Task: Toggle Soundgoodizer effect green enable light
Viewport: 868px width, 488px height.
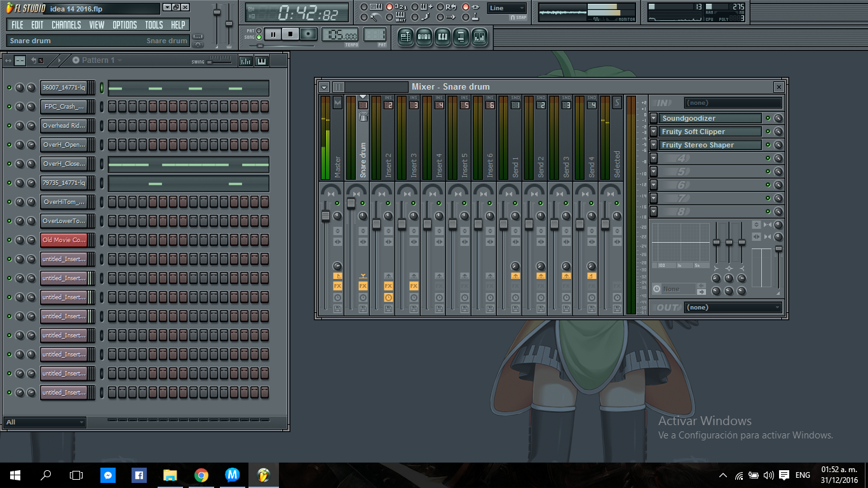Action: [x=768, y=118]
